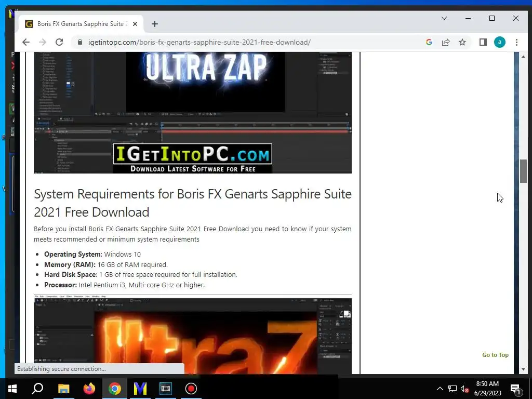
Task: Select the Boris FX Genarts Sapphire Suite tab
Action: pyautogui.click(x=82, y=24)
